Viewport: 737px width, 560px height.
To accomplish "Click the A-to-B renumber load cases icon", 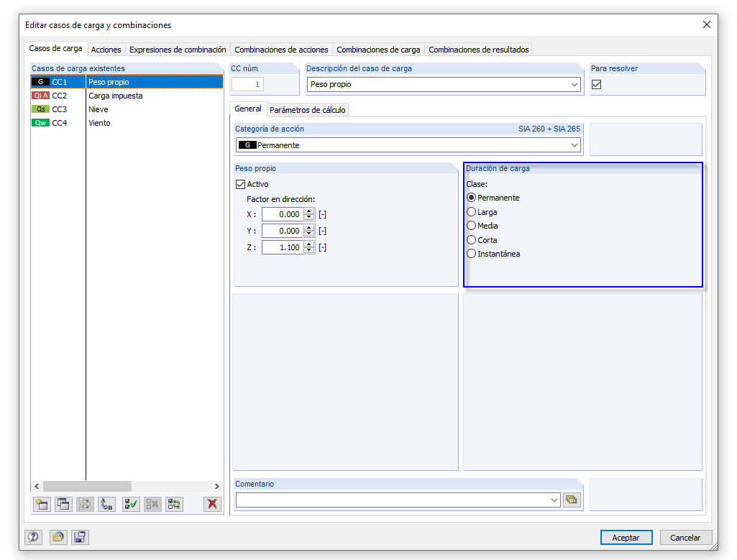I will pos(107,504).
